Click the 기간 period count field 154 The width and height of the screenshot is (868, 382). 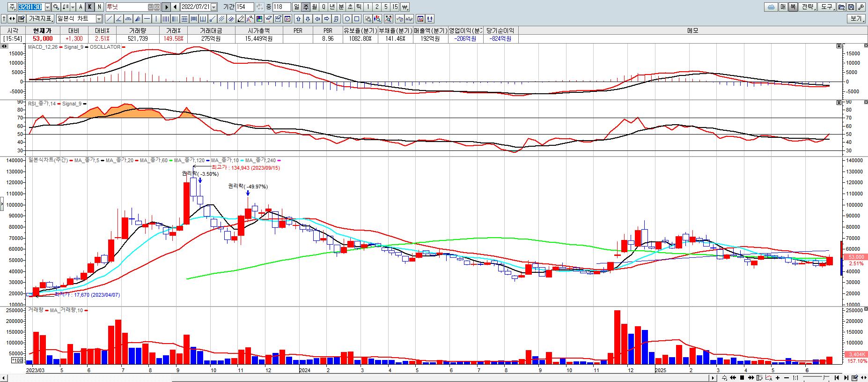pos(245,7)
